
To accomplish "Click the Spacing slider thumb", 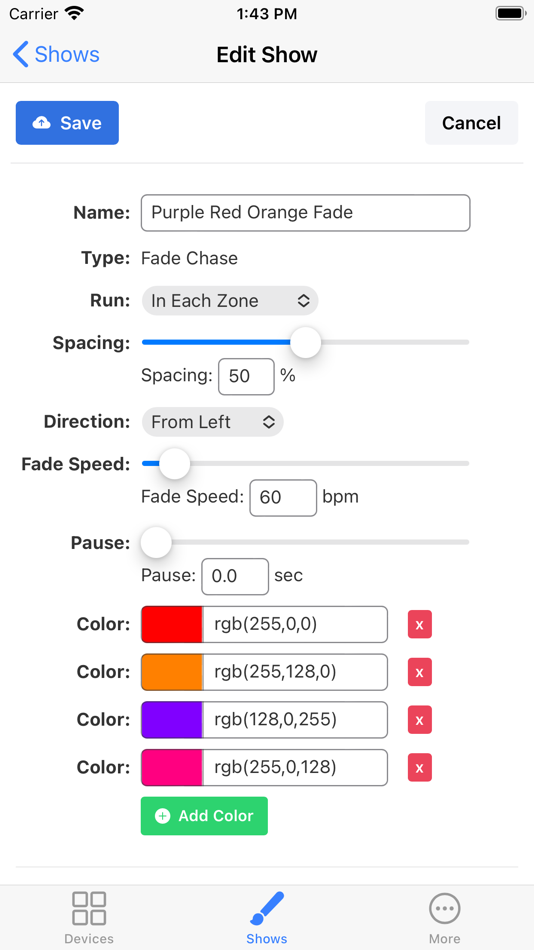I will [305, 342].
